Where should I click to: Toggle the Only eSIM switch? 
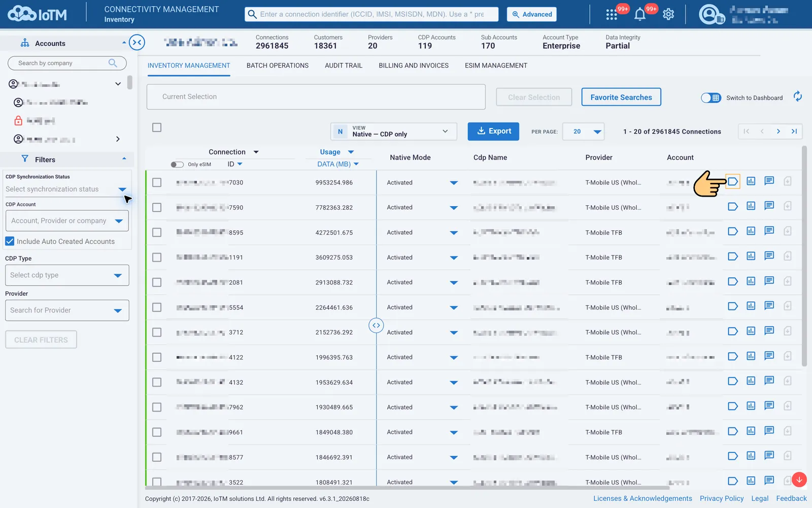pos(177,164)
